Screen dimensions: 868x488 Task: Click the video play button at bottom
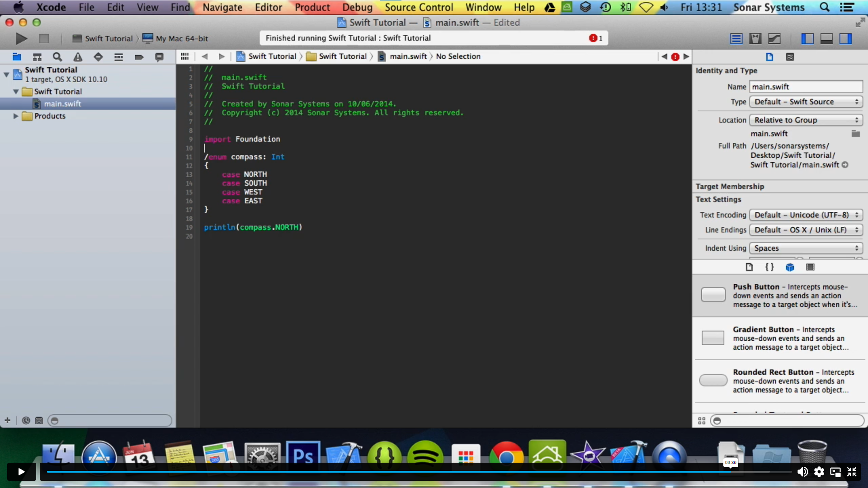[20, 471]
